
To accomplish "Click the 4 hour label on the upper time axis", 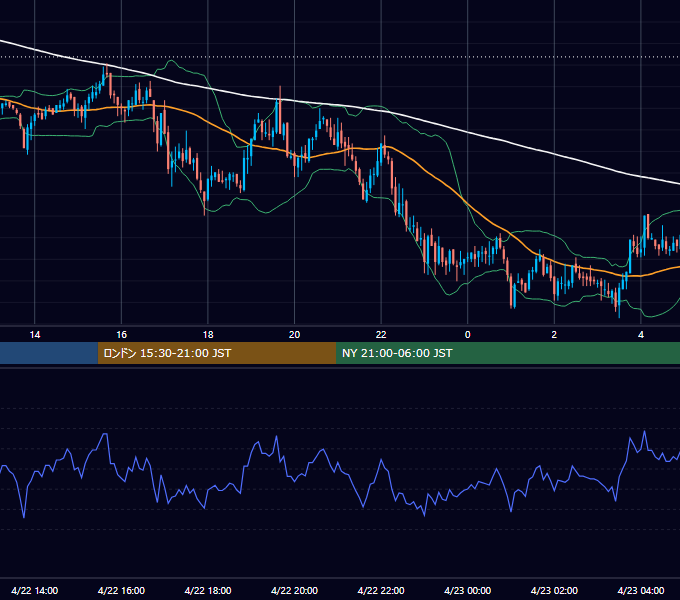I will 641,335.
